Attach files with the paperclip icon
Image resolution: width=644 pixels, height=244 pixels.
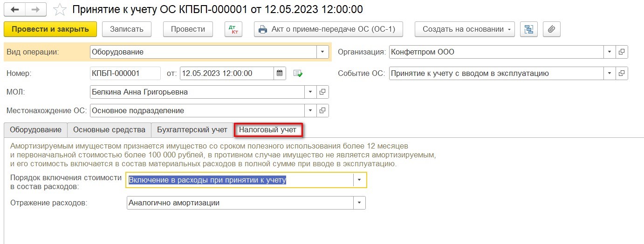tap(552, 29)
